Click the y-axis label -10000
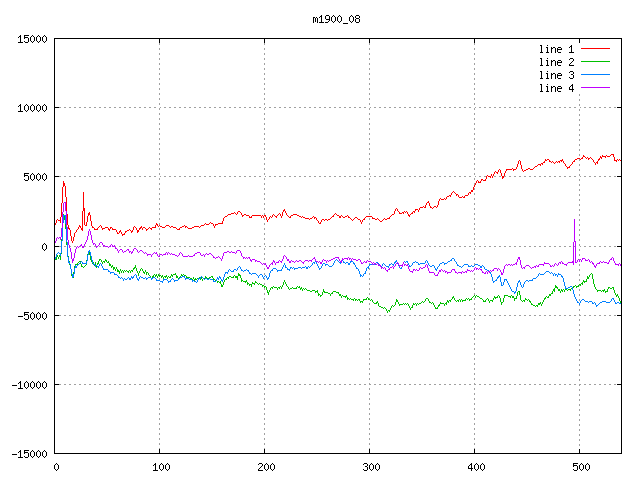Screen dimensions: 640x480 pyautogui.click(x=29, y=385)
